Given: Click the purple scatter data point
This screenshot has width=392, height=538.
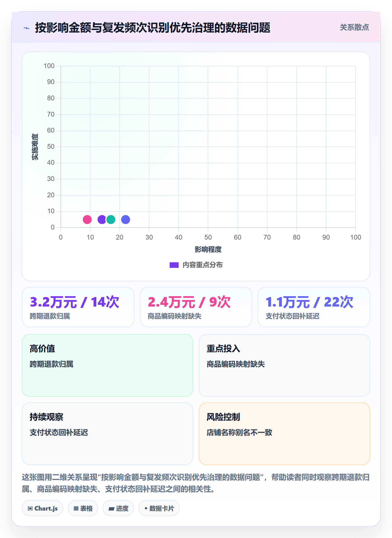Looking at the screenshot, I should 101,219.
